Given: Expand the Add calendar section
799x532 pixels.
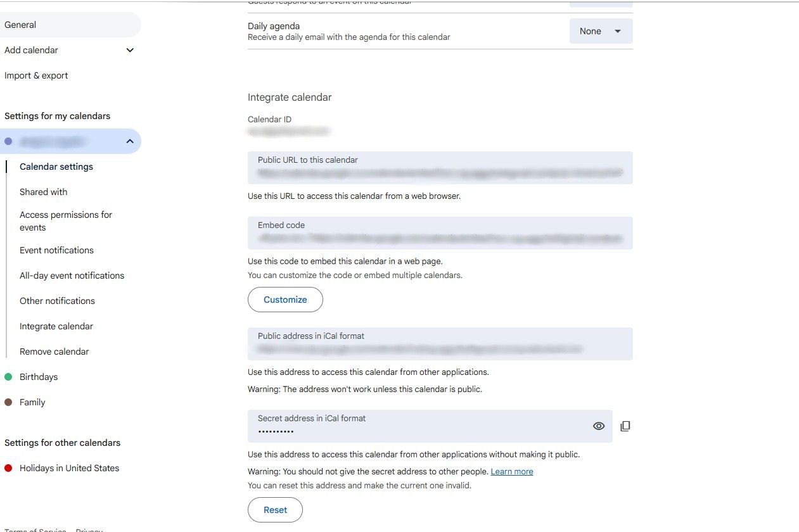Looking at the screenshot, I should (130, 50).
